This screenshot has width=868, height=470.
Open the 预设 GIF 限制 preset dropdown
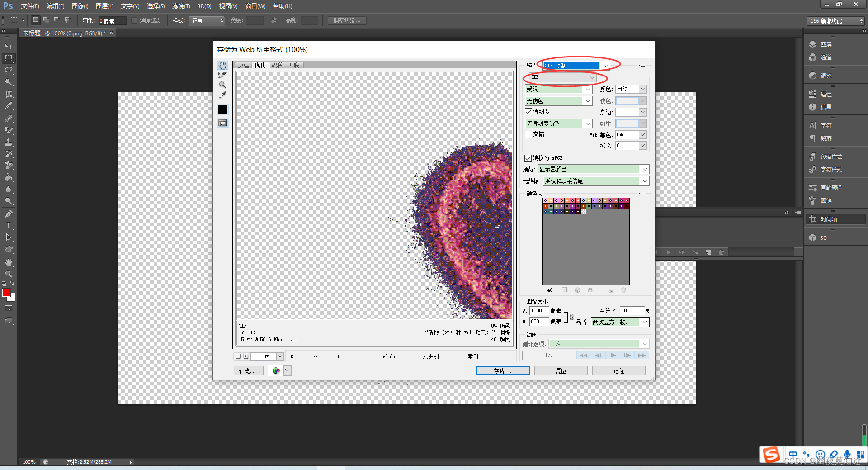(576, 66)
